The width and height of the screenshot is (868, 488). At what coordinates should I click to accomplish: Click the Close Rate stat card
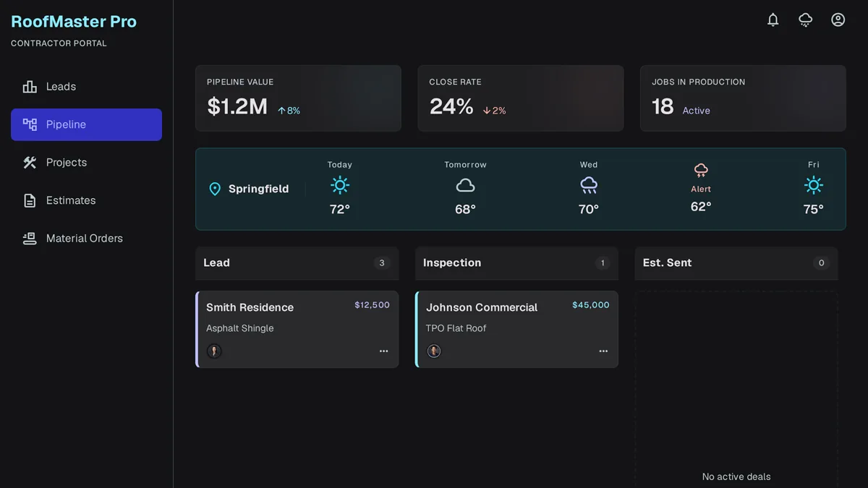[521, 98]
